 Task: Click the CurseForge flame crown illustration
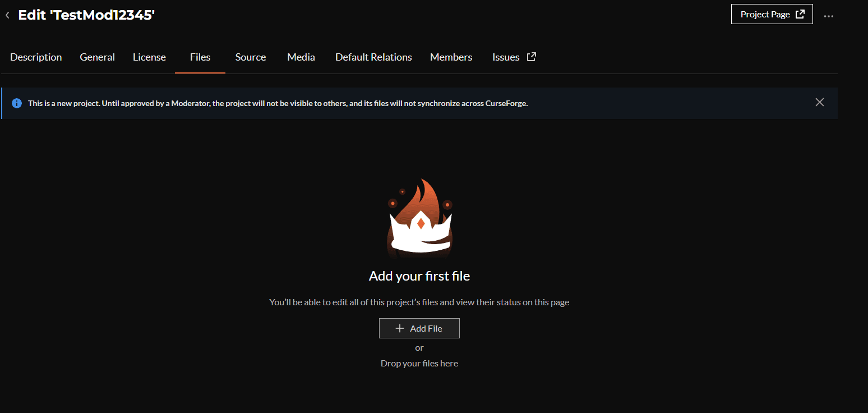pyautogui.click(x=419, y=218)
